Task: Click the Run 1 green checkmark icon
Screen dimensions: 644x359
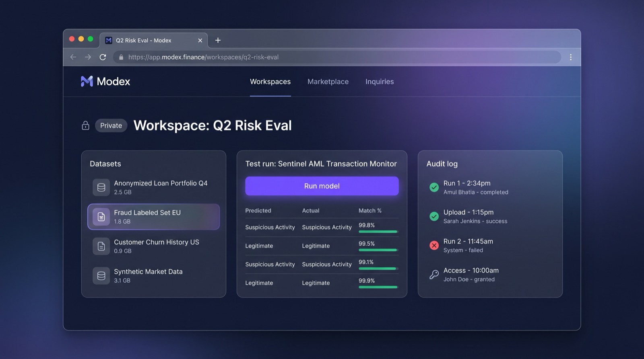Action: pos(434,187)
